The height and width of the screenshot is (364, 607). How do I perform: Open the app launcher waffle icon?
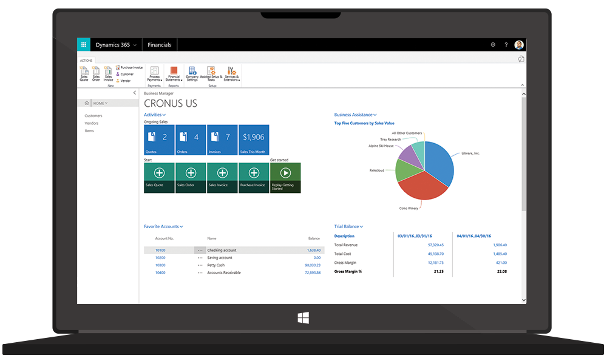pos(84,44)
